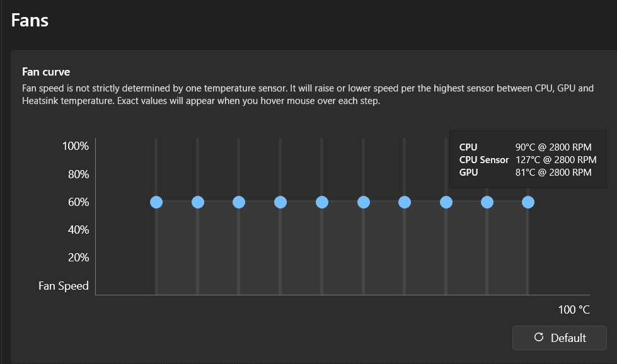This screenshot has height=364, width=617.
Task: Select the second fan curve step handle
Action: click(x=198, y=202)
